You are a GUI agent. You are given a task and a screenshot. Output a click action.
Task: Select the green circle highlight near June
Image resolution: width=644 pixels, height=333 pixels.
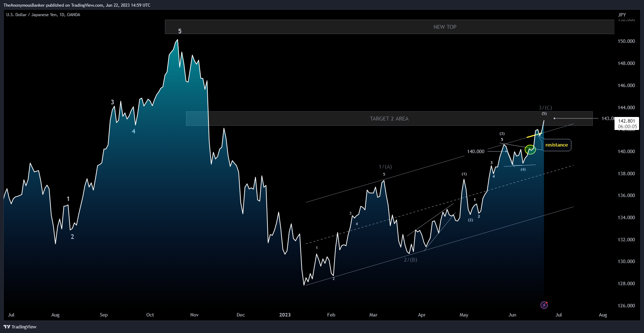click(x=530, y=150)
